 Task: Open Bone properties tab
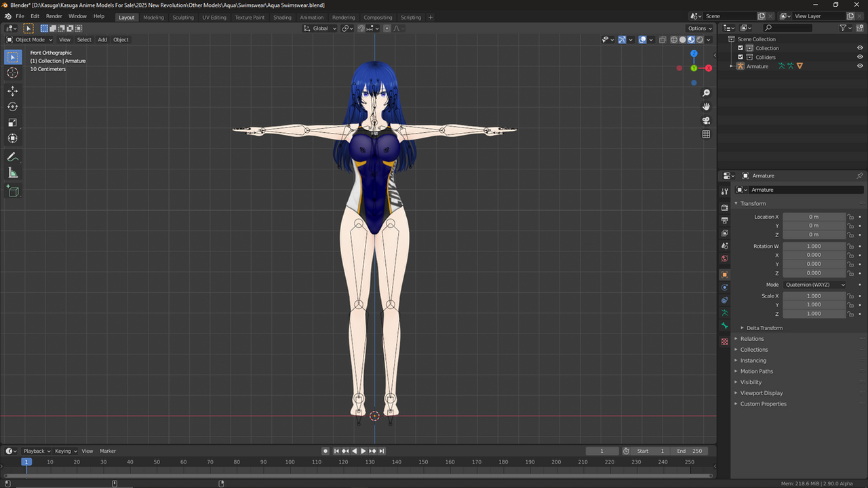[x=725, y=326]
